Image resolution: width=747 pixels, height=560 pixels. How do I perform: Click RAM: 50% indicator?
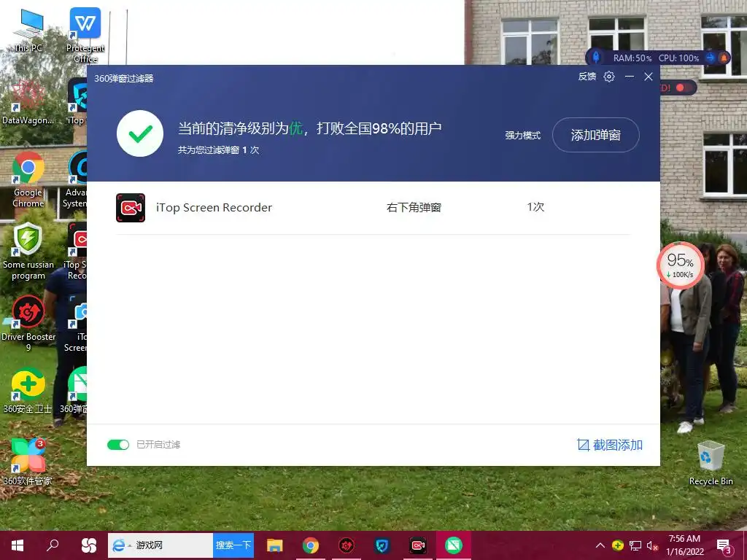(632, 58)
